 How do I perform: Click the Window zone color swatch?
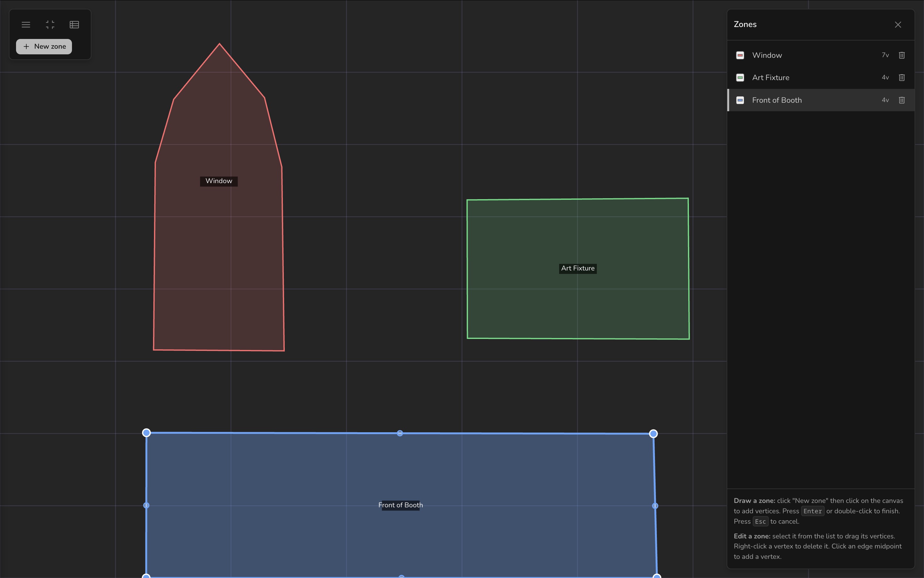(740, 55)
